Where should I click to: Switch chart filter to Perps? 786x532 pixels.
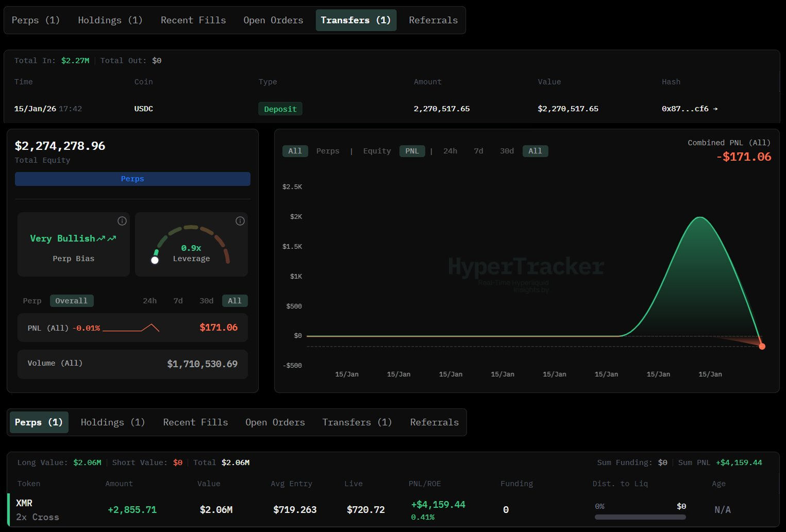328,151
